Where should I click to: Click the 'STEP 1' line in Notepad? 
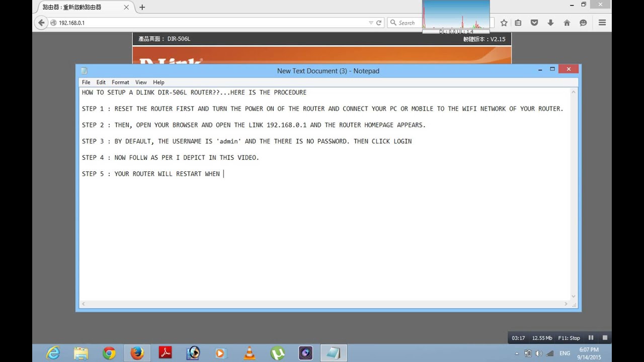pos(323,109)
